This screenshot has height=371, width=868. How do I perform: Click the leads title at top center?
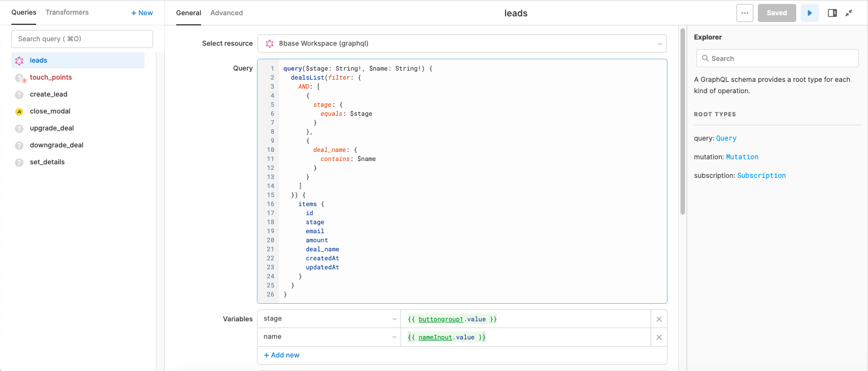516,13
